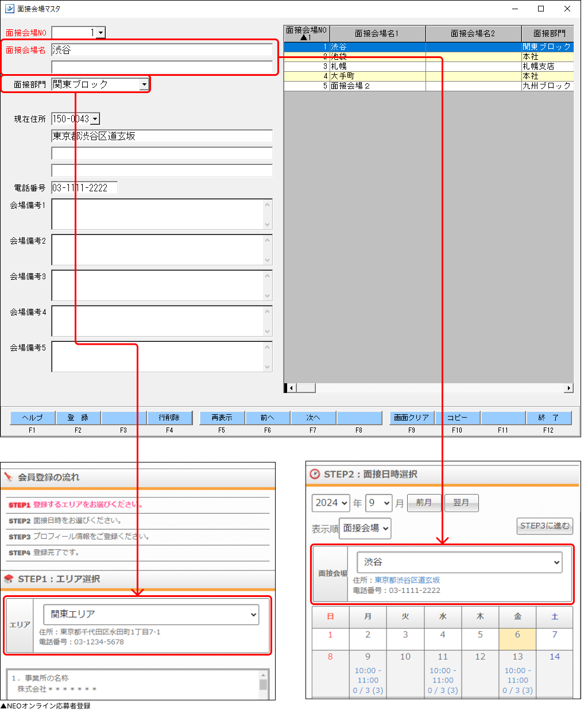
Task: Click the 前月 button
Action: (x=424, y=503)
